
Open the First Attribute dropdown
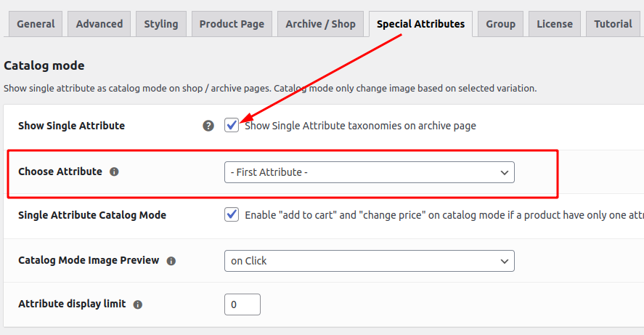(x=370, y=172)
